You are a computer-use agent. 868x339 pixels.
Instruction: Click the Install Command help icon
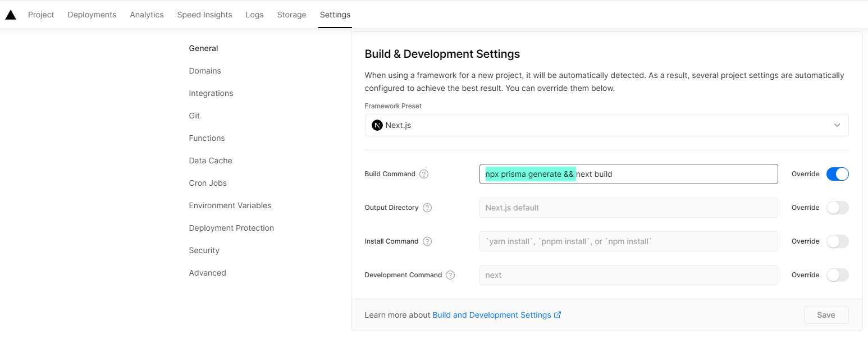tap(427, 241)
